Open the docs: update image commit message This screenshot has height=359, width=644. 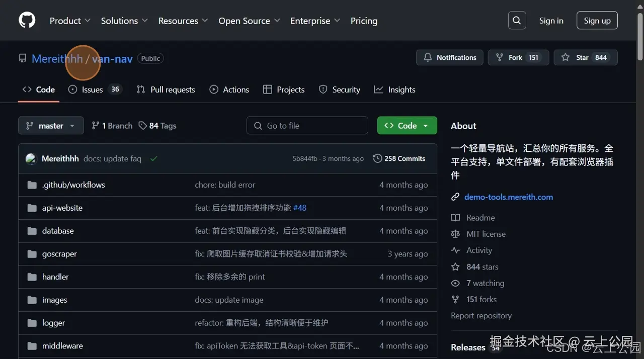[229, 300]
